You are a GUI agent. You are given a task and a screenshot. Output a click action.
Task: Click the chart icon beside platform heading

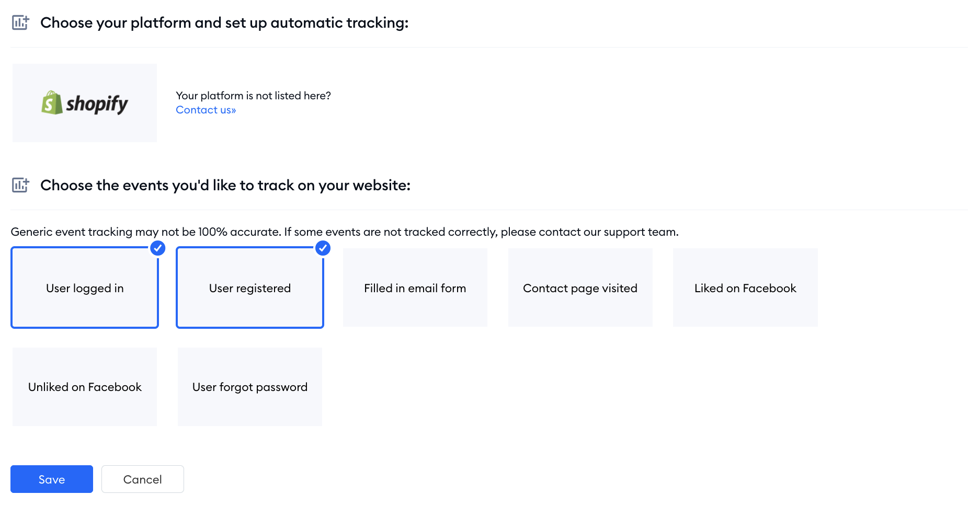click(x=20, y=22)
